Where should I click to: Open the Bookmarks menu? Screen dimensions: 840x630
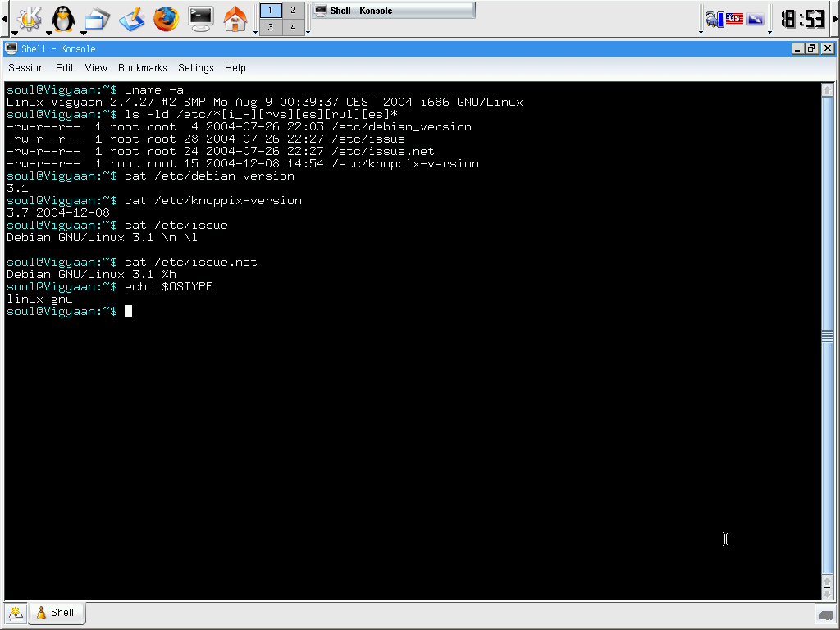[x=143, y=68]
